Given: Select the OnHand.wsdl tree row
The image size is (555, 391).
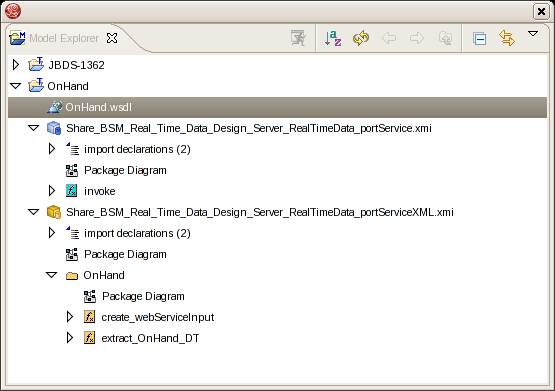Looking at the screenshot, I should (277, 107).
